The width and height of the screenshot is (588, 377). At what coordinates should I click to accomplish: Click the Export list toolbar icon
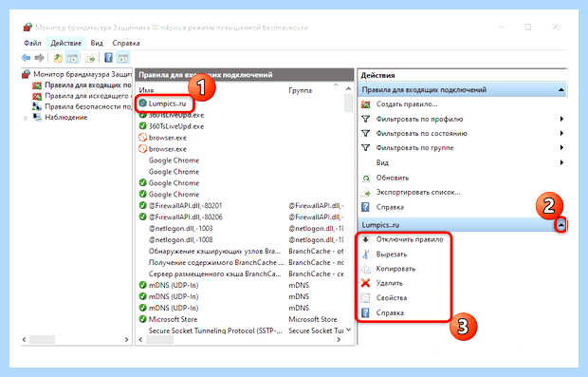tap(90, 58)
